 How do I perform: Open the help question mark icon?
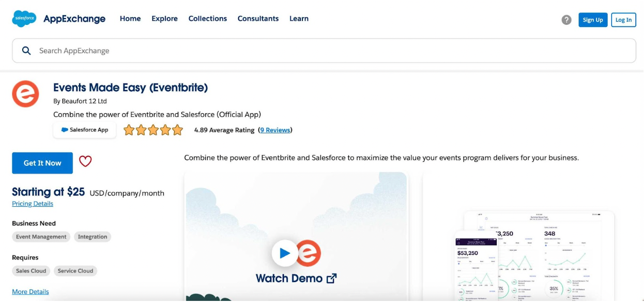[566, 20]
